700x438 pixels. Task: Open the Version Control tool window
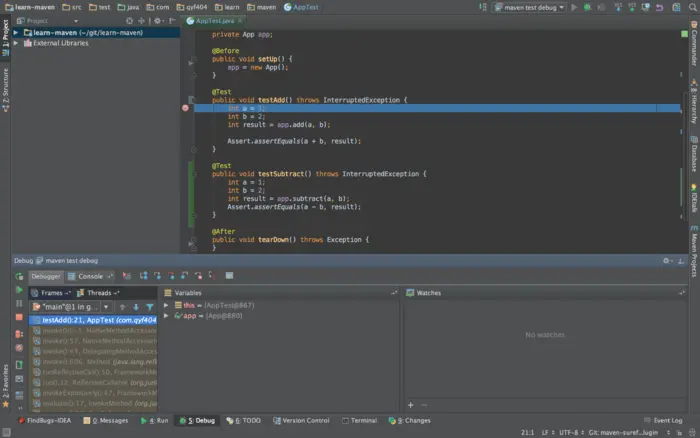(x=301, y=421)
